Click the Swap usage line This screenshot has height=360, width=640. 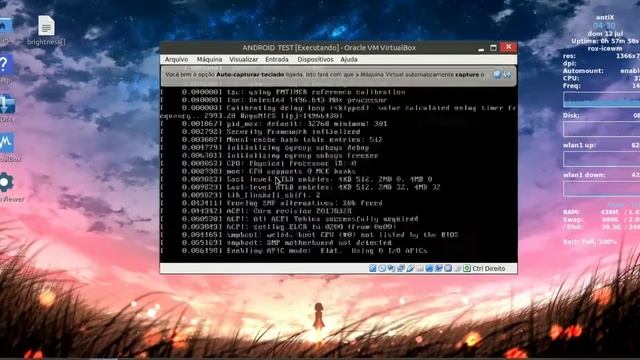tap(601, 220)
